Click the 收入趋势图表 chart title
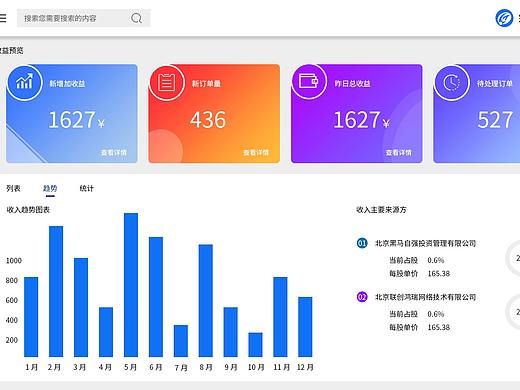The height and width of the screenshot is (390, 520). tap(28, 210)
